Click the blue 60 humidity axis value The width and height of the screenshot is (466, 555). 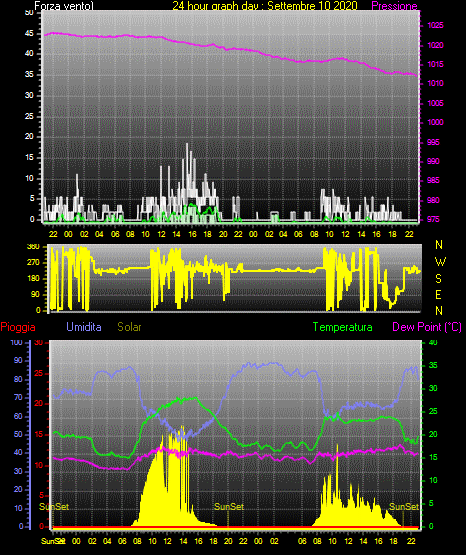[x=18, y=416]
